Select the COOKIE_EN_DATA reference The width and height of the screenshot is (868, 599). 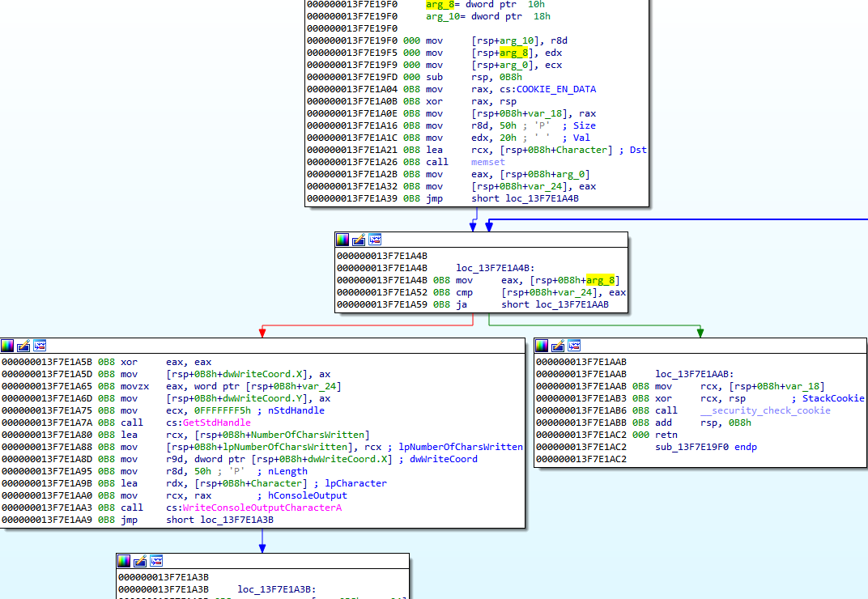550,89
